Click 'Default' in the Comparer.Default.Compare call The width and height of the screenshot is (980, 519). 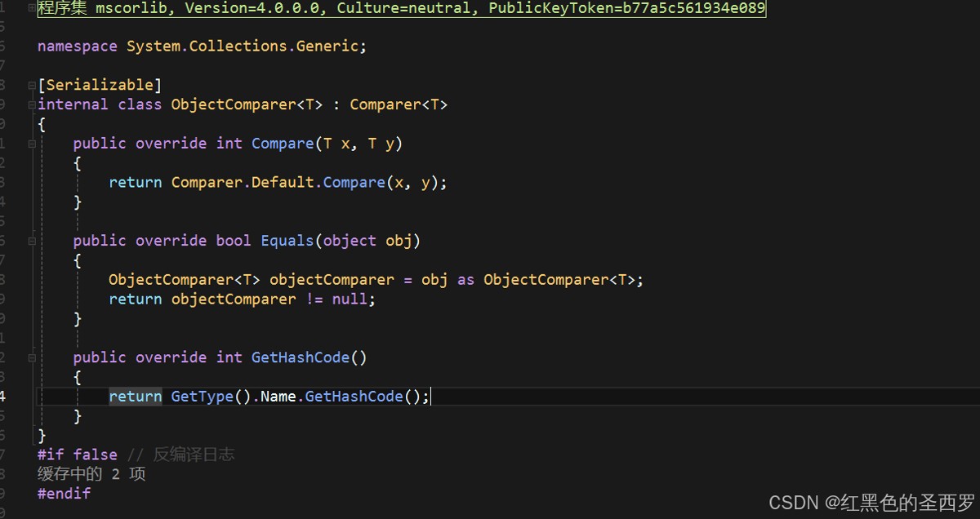pos(283,183)
